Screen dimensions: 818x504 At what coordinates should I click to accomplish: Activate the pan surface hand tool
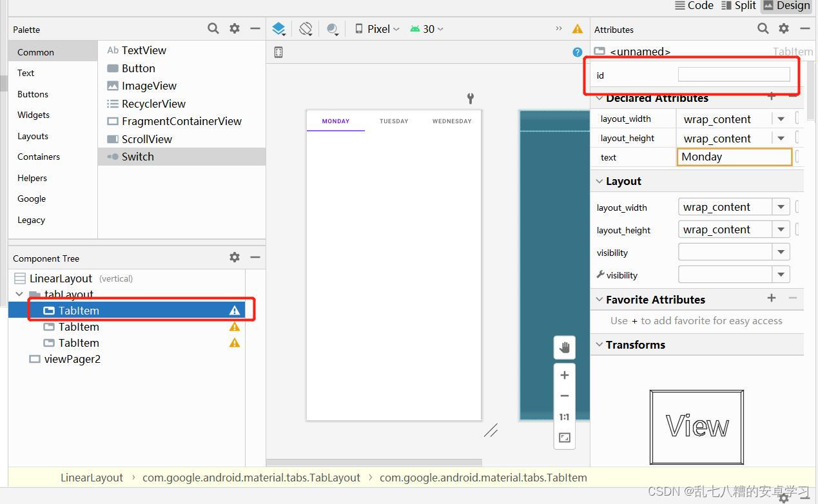[x=564, y=347]
